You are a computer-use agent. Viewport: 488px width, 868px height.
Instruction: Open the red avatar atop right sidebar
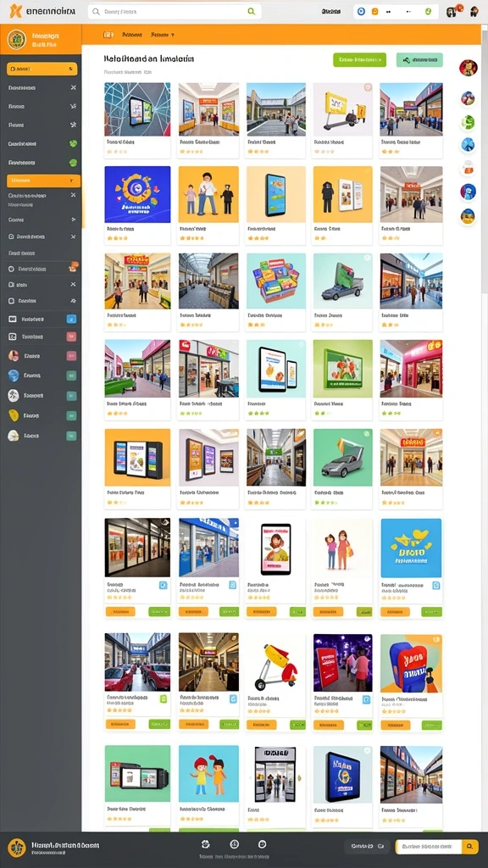tap(468, 68)
